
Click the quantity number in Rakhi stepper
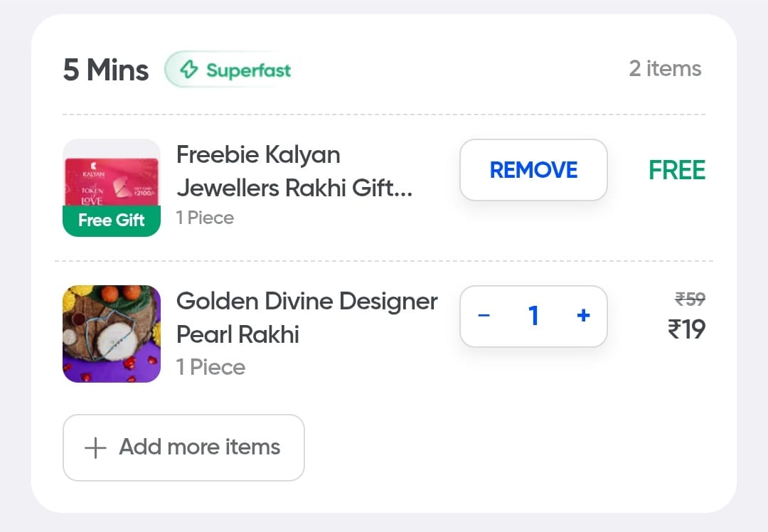[x=534, y=316]
